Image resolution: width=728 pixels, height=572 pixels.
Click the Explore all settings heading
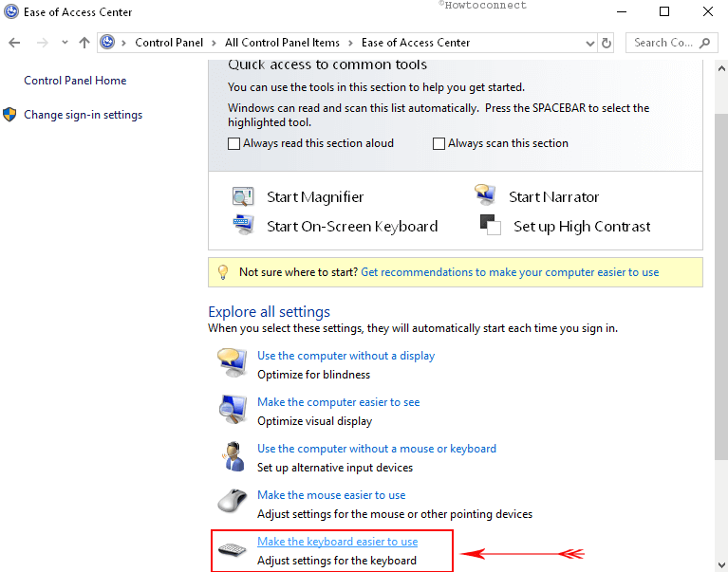click(269, 312)
